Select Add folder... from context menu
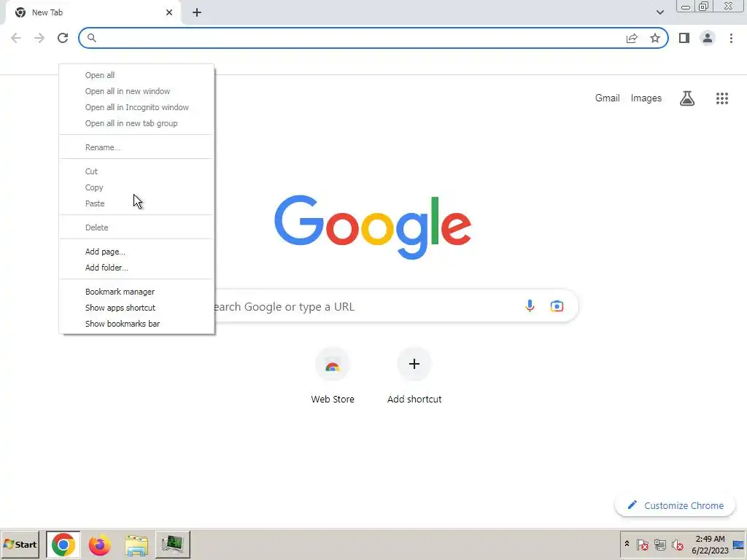 pos(136,268)
